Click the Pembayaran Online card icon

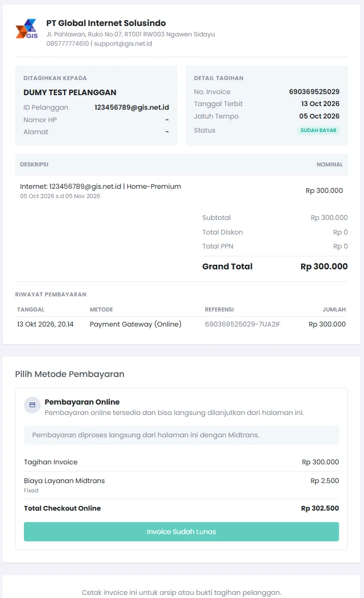(x=32, y=405)
